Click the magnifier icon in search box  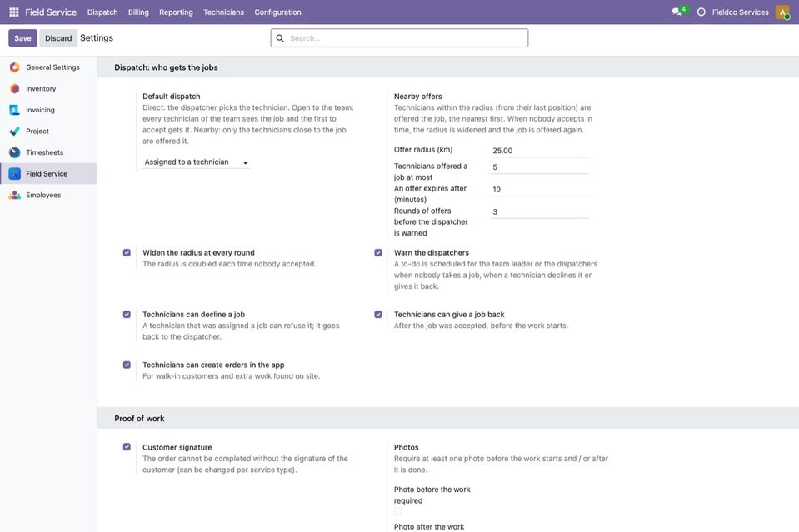click(280, 38)
